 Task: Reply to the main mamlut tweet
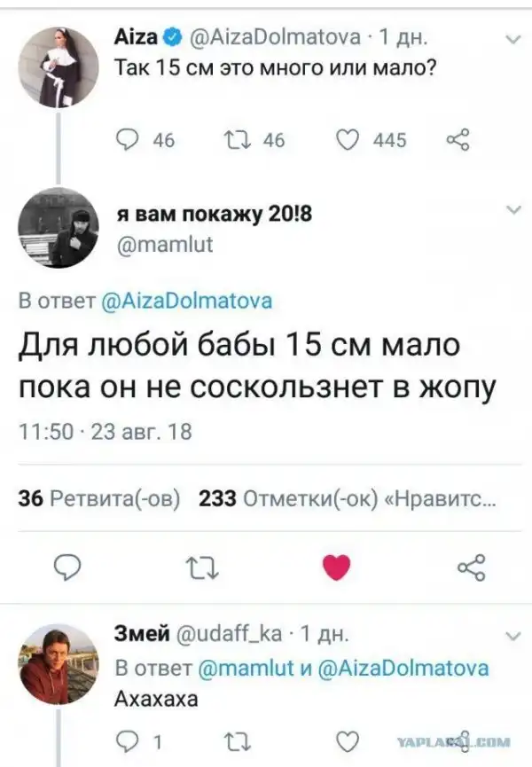[67, 567]
